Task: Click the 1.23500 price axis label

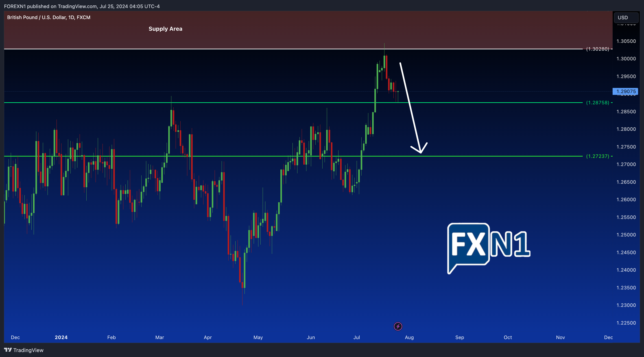Action: 626,287
